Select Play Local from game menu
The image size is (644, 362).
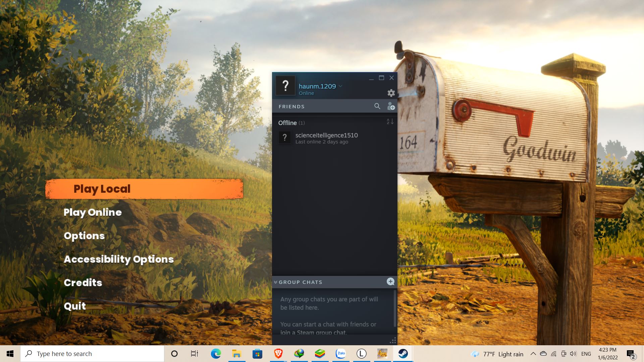point(102,188)
